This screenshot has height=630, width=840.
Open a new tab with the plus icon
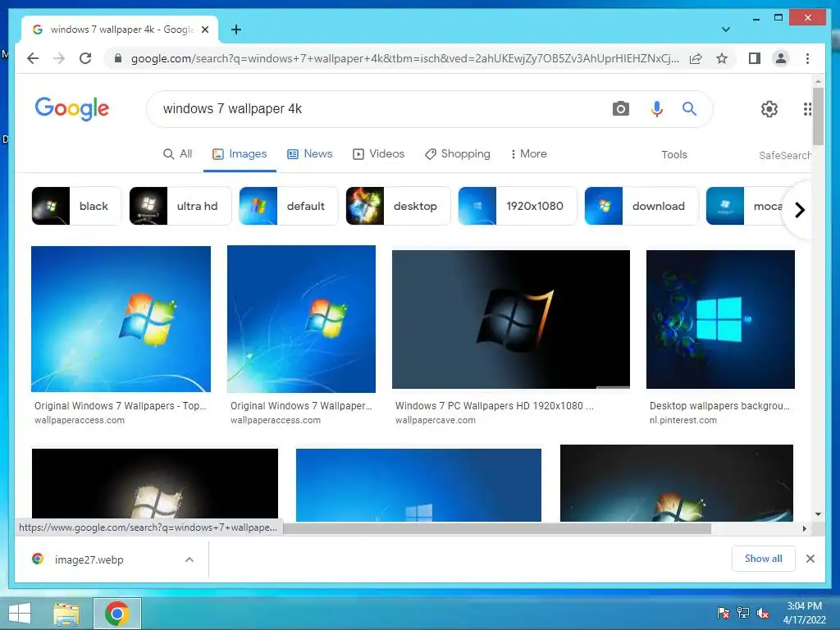point(236,30)
